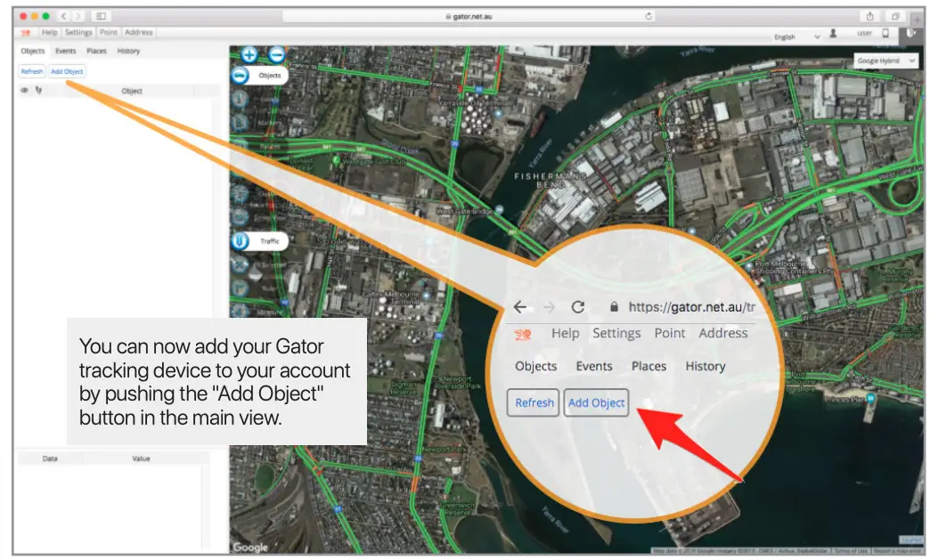Click the gator.net.au Safari address bar
The image size is (938, 560).
tap(469, 16)
